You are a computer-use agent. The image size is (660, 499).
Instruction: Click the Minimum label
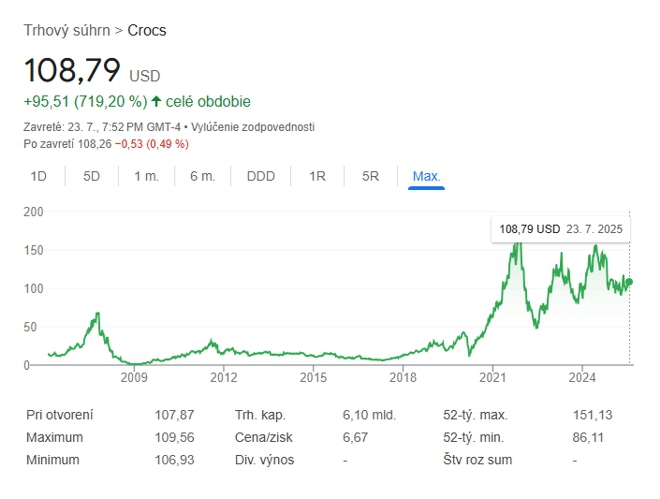(x=53, y=460)
